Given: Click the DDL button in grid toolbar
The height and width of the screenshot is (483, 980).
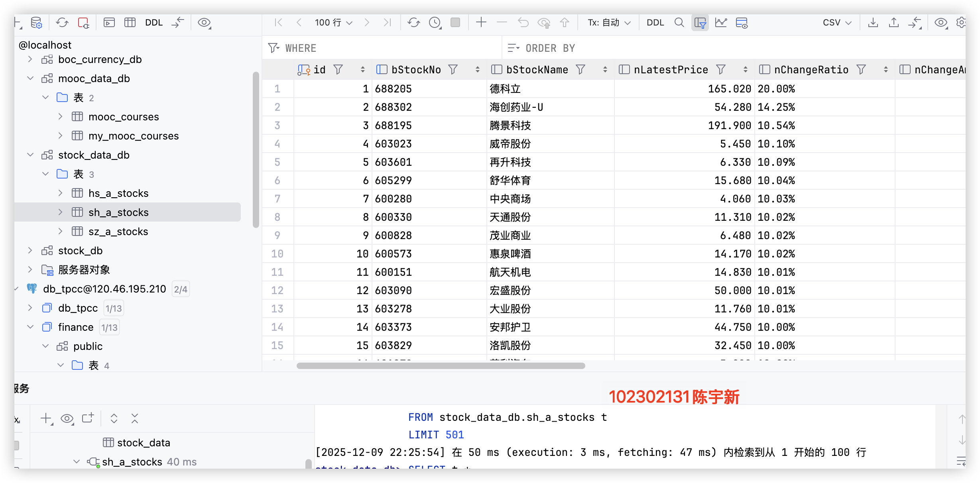Looking at the screenshot, I should (x=655, y=23).
